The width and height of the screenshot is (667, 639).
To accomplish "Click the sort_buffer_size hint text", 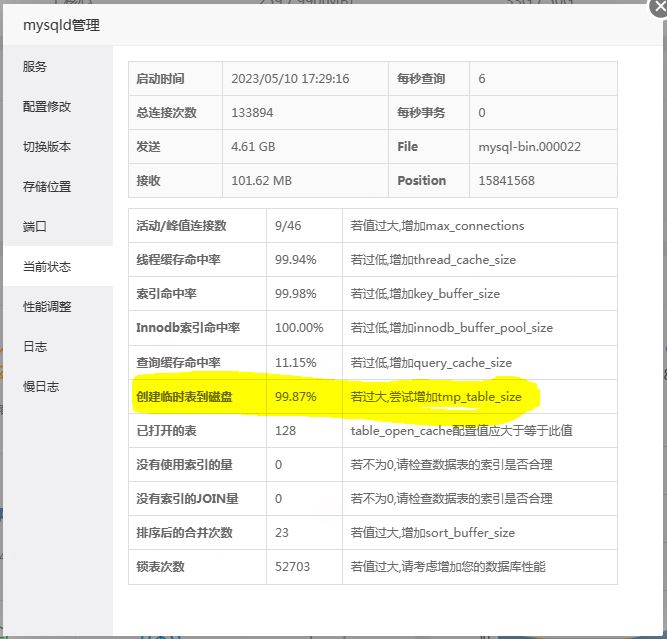I will [433, 533].
